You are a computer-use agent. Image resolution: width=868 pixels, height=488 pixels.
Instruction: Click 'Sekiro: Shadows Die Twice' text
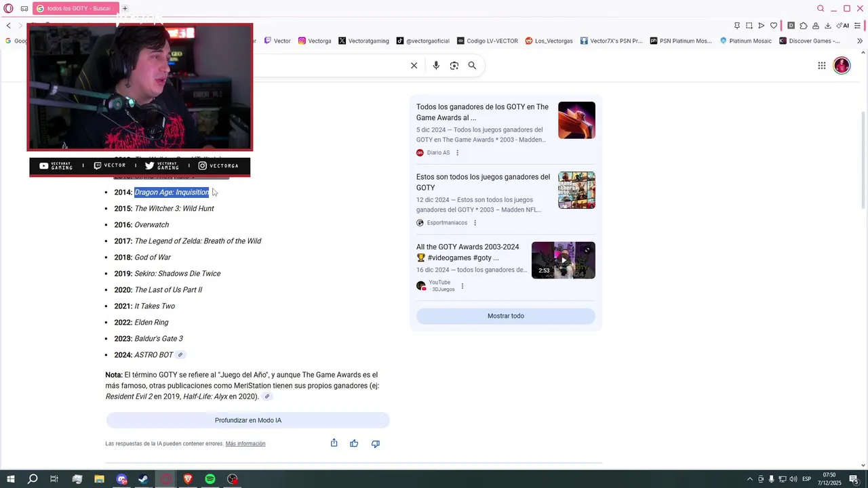click(178, 274)
